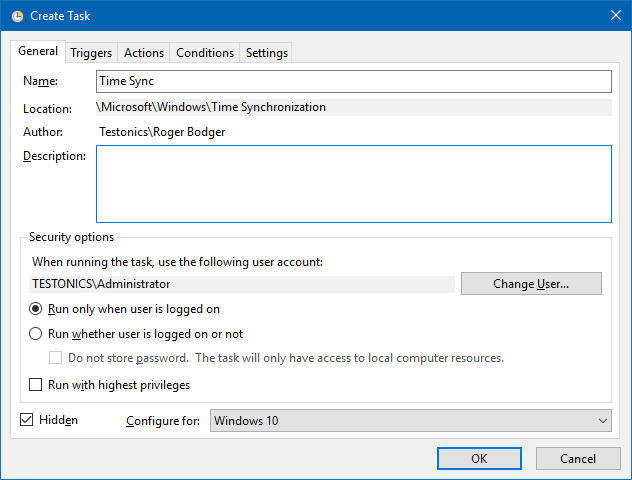Select Run only when user is logged on

click(37, 310)
